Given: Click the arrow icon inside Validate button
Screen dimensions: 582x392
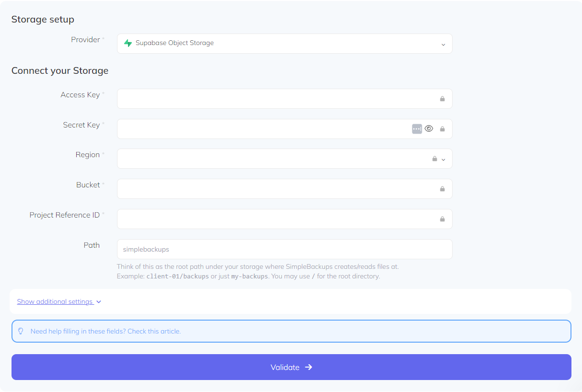Looking at the screenshot, I should point(309,367).
